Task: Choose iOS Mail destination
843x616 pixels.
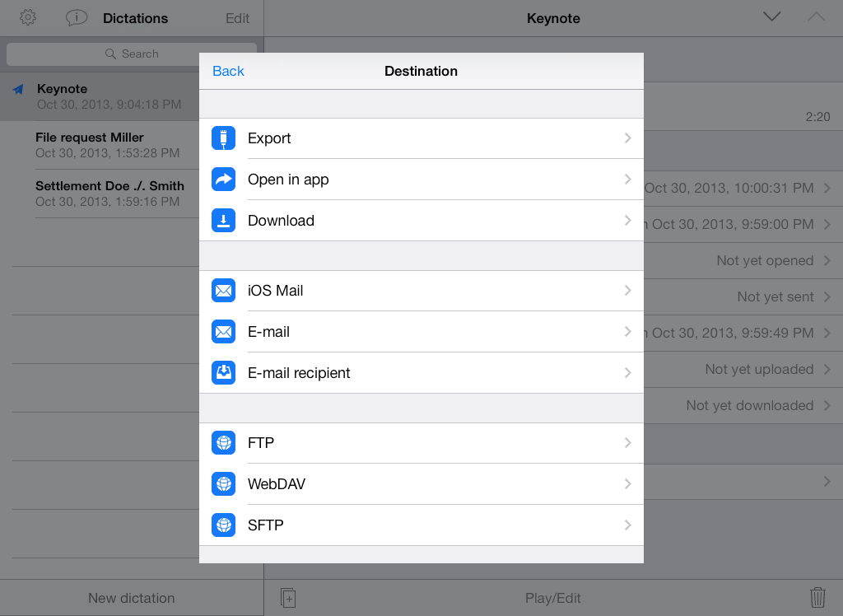Action: [421, 291]
